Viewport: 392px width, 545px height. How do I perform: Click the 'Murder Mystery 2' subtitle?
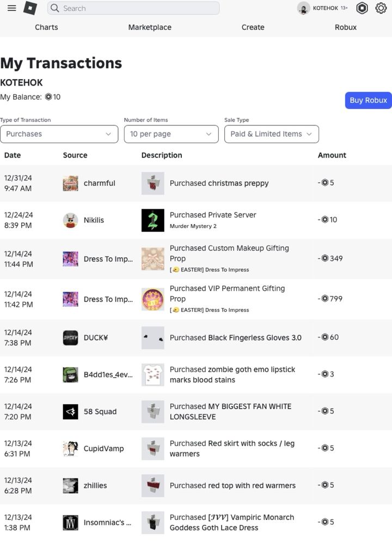193,226
